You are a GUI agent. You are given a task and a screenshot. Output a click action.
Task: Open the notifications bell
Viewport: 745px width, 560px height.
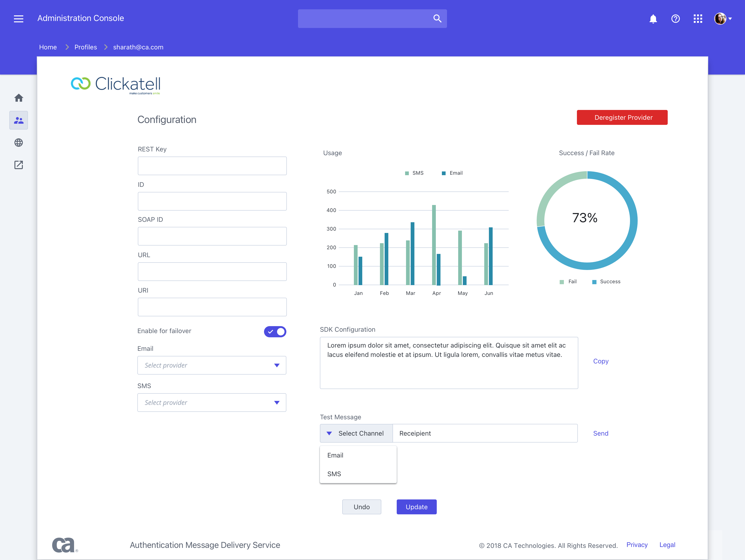[x=653, y=19]
